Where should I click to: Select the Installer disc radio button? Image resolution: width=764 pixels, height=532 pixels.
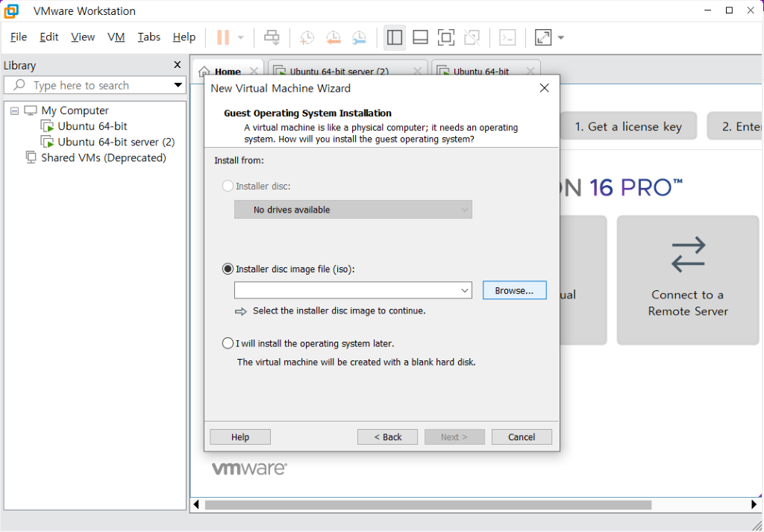pos(228,186)
